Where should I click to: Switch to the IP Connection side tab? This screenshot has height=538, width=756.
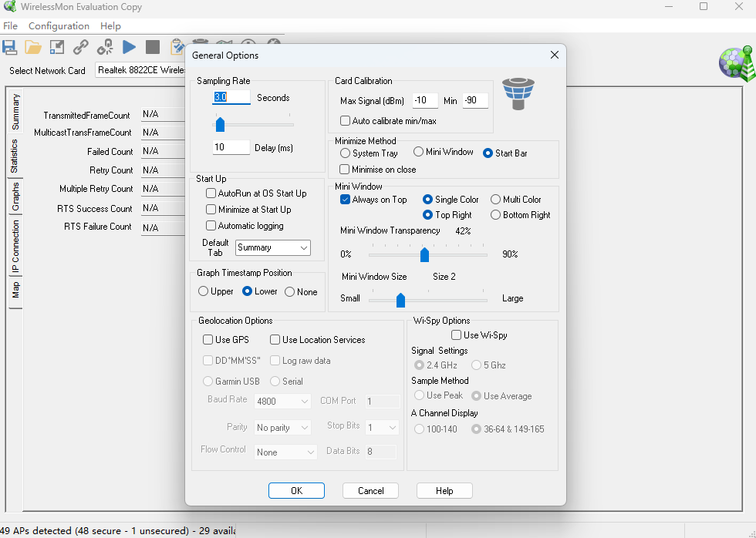click(15, 247)
